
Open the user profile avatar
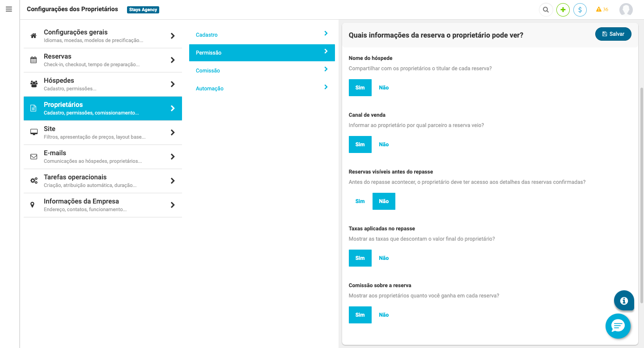pyautogui.click(x=626, y=9)
